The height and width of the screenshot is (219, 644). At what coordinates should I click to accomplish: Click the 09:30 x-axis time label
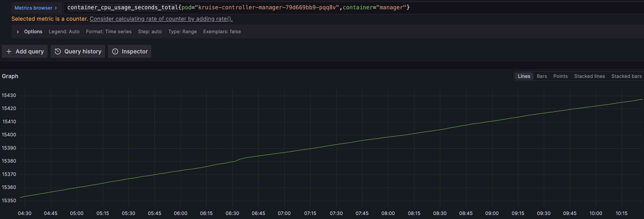544,213
